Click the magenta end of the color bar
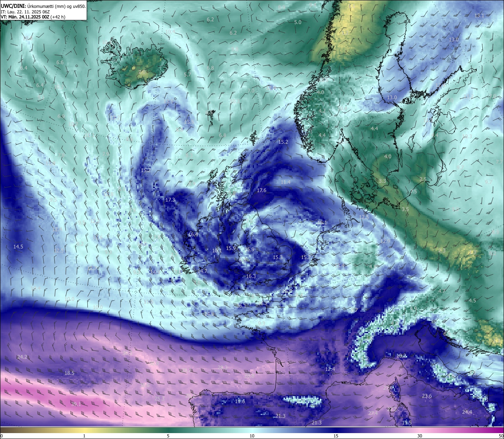 coord(497,430)
